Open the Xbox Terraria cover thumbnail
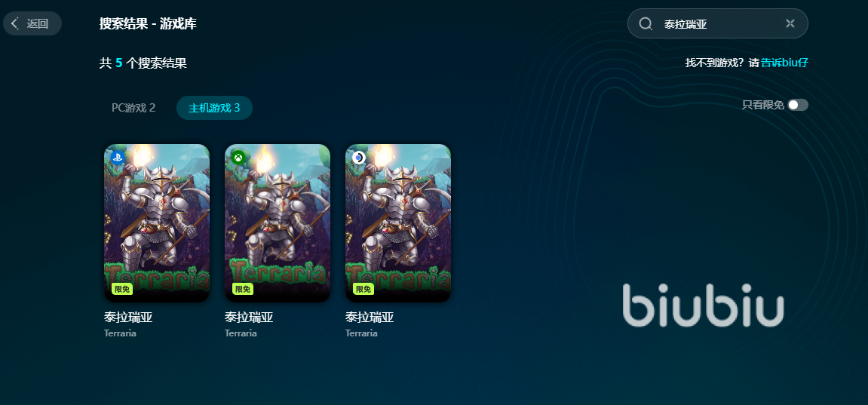Image resolution: width=868 pixels, height=405 pixels. [x=278, y=223]
